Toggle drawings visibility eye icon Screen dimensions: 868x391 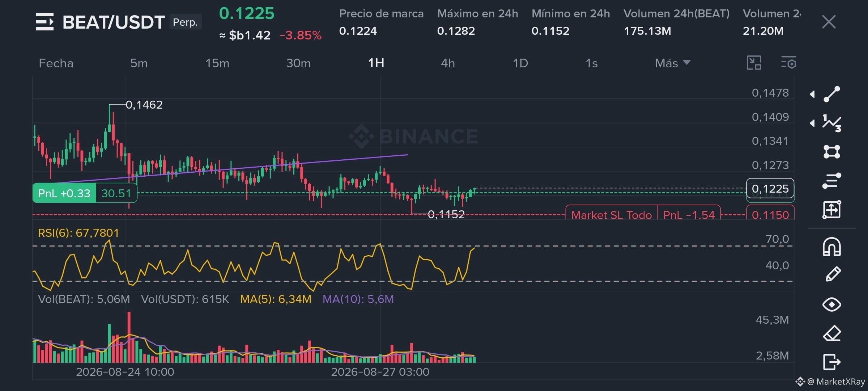click(831, 304)
